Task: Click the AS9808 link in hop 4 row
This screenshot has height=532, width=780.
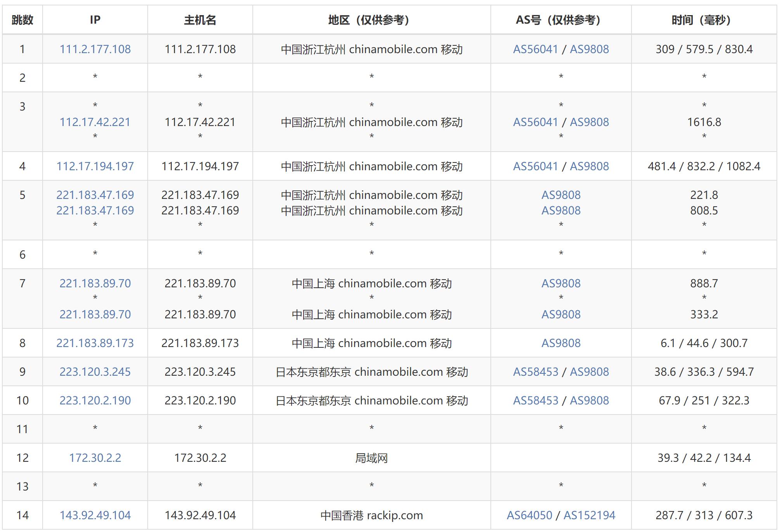Action: (x=589, y=166)
